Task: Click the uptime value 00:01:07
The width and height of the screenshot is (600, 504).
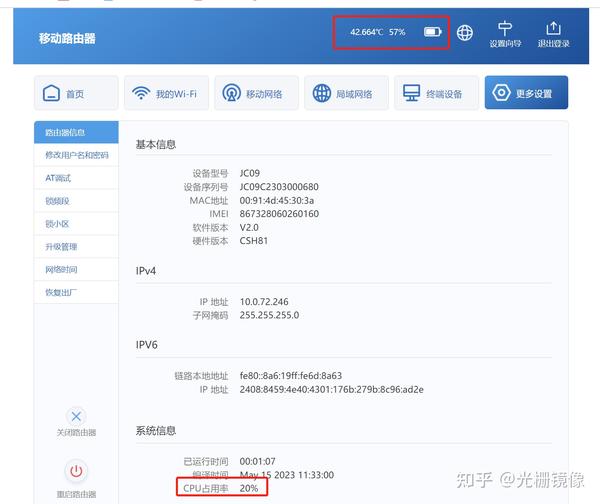Action: pyautogui.click(x=257, y=462)
